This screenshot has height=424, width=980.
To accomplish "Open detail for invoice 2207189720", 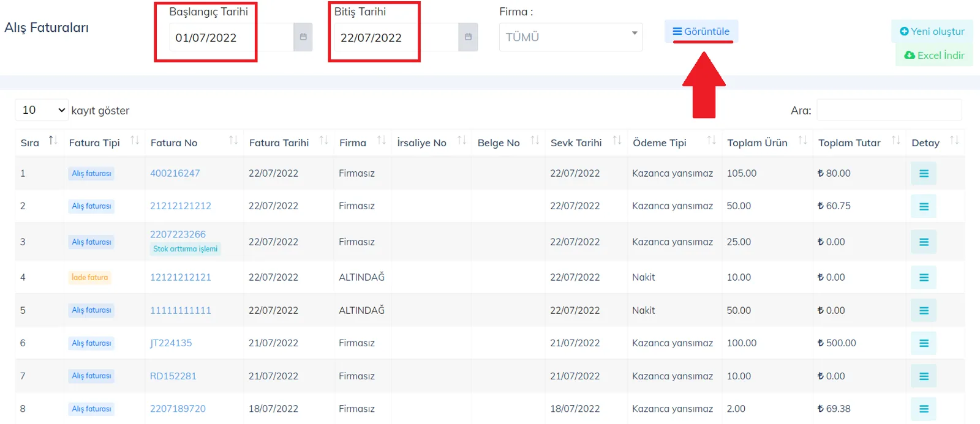I will click(924, 409).
